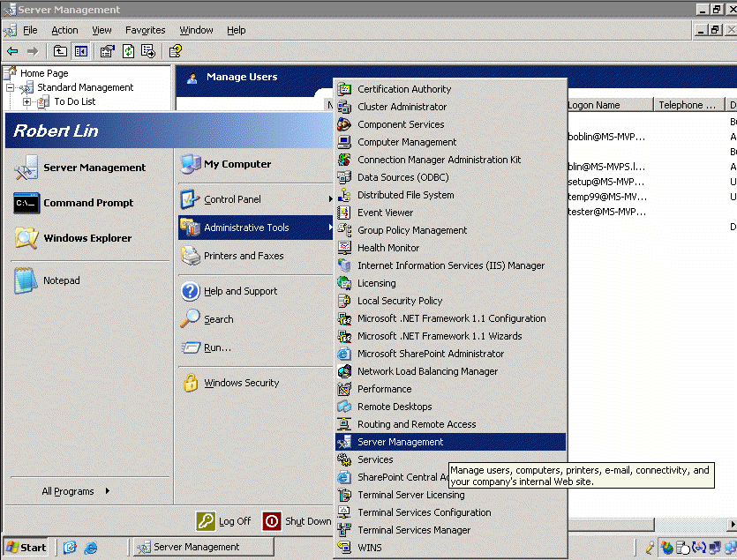Open Terminal Services Configuration
The image size is (737, 560).
(x=450, y=512)
